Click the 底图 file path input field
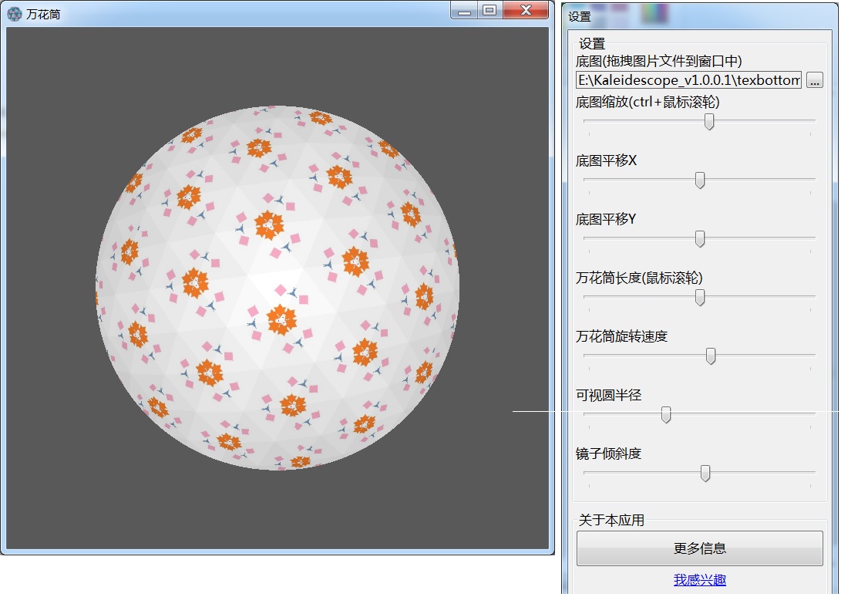This screenshot has width=868, height=597. pos(688,80)
